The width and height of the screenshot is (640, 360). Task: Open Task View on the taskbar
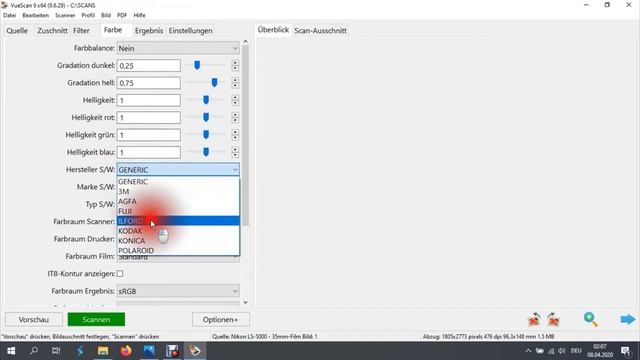tap(56, 351)
